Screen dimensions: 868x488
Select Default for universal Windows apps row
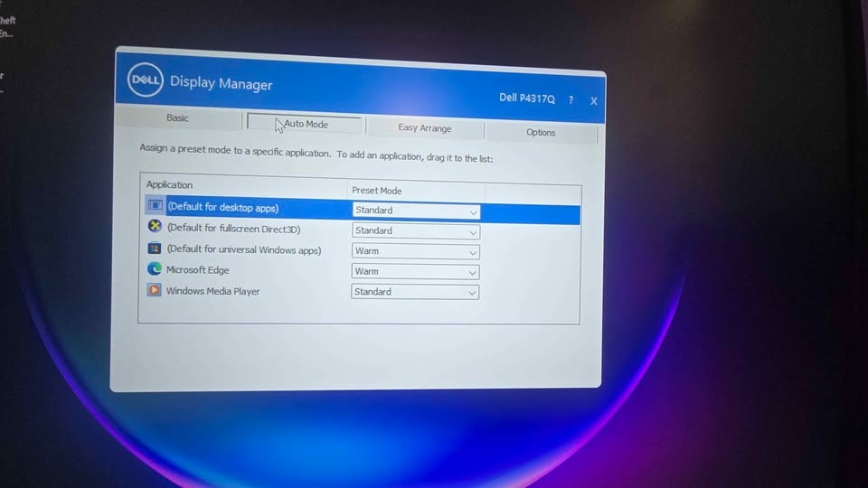(x=362, y=250)
